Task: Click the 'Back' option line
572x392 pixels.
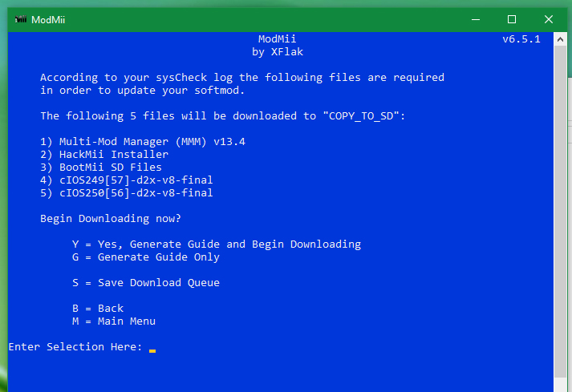Action: [x=98, y=309]
